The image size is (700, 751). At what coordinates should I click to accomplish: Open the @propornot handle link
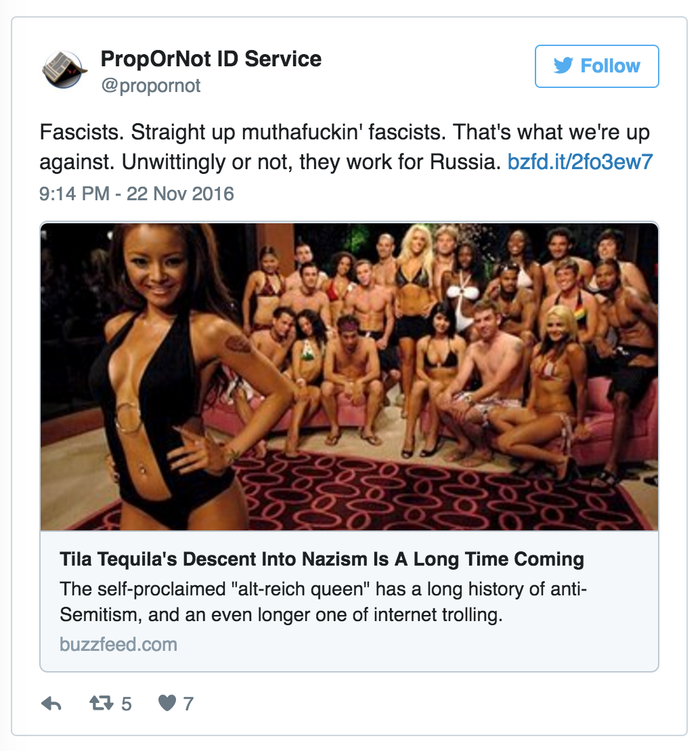150,86
